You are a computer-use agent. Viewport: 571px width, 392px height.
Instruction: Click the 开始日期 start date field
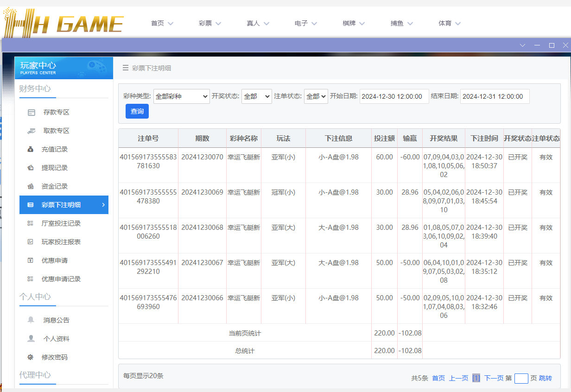[394, 96]
